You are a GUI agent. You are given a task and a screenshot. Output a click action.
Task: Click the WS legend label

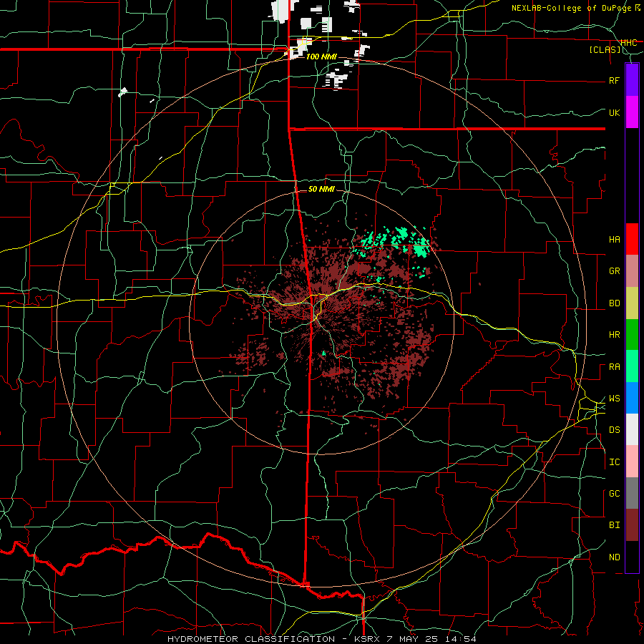[614, 399]
